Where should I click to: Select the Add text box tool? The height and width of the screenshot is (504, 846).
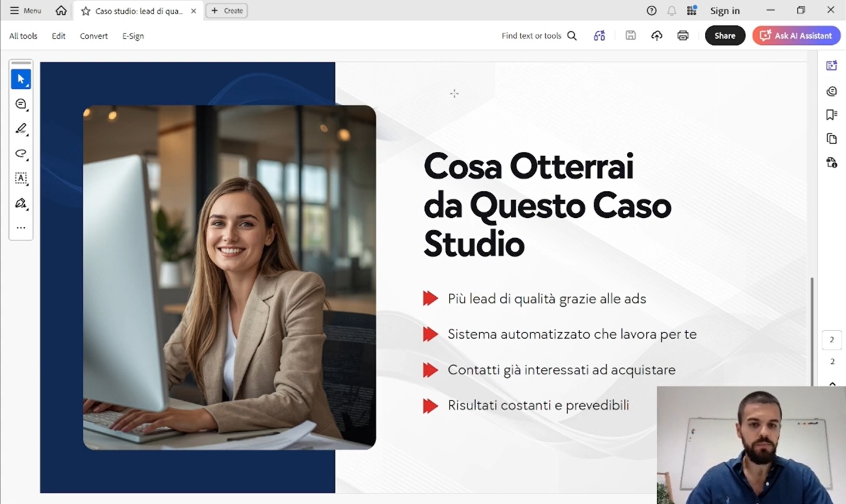(x=21, y=178)
